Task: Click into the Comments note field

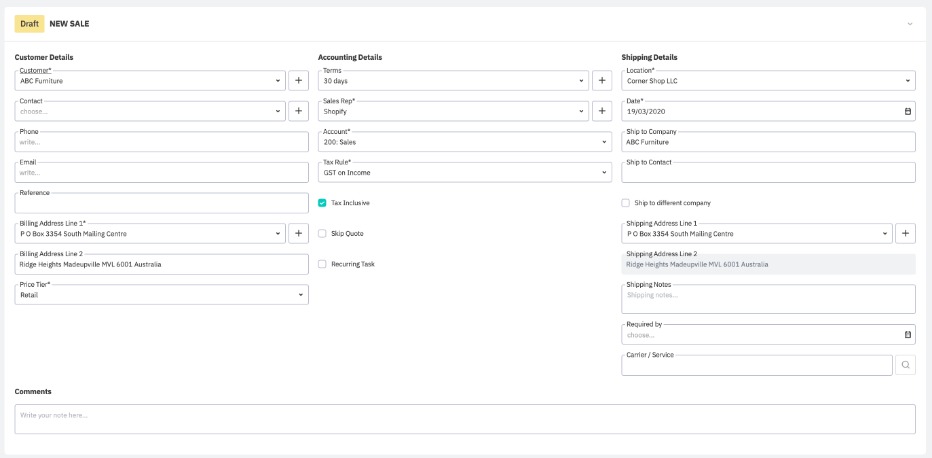Action: coord(465,419)
